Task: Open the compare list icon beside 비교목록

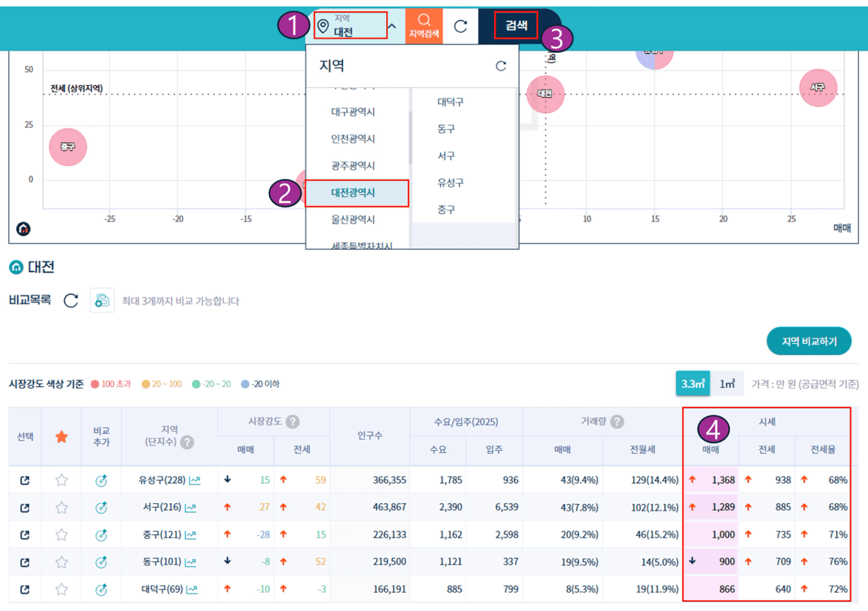Action: click(x=102, y=300)
